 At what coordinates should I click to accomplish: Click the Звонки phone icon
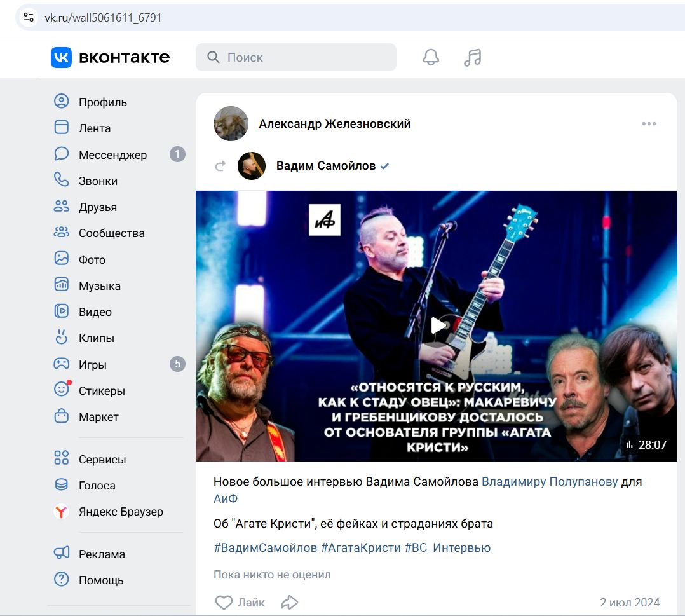(62, 180)
